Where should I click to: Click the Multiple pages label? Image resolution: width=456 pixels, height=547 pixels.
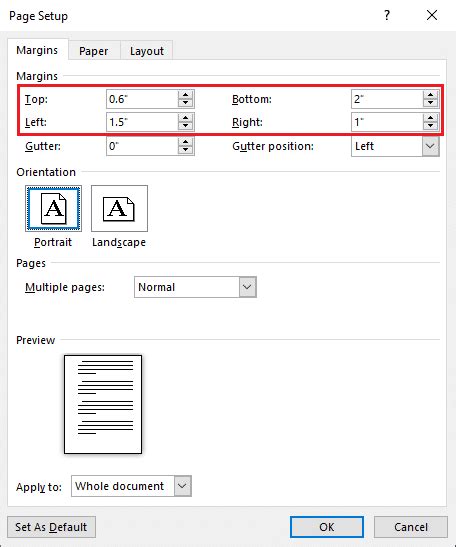[x=65, y=287]
